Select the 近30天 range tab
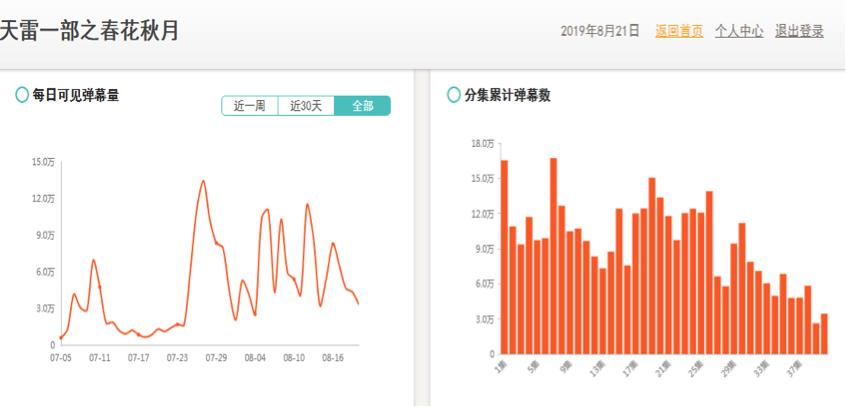The image size is (846, 407). (x=306, y=106)
